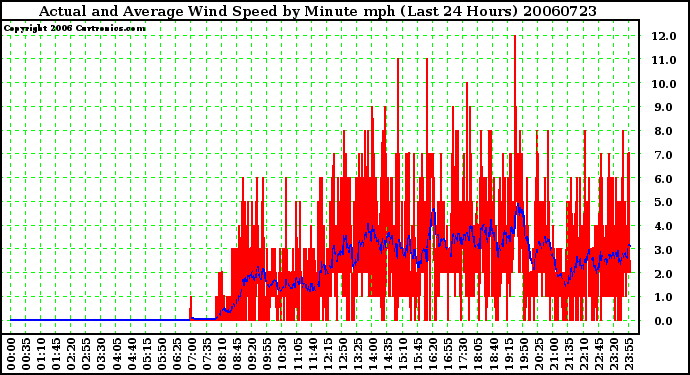Click the 18:05 time label
Image resolution: width=690 pixels, height=375 pixels.
[x=478, y=354]
